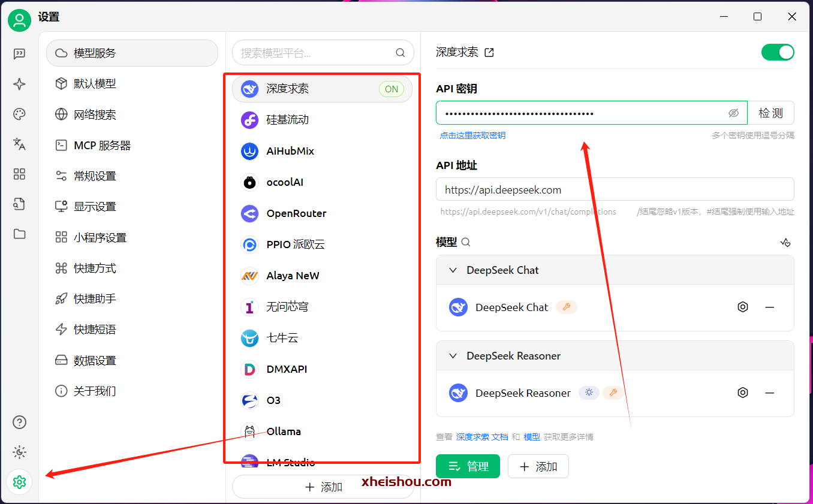
Task: Focus the 搜索模型平台 search field
Action: [323, 53]
